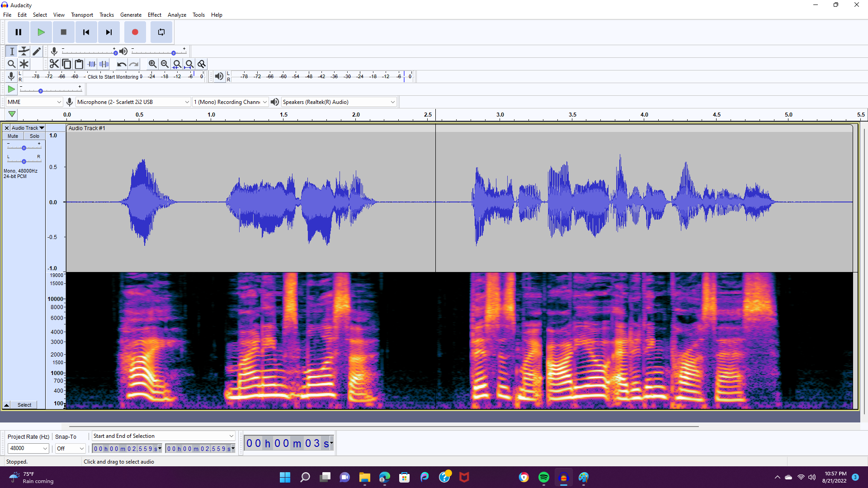The width and height of the screenshot is (868, 488).
Task: Silence the selected audio
Action: 104,64
